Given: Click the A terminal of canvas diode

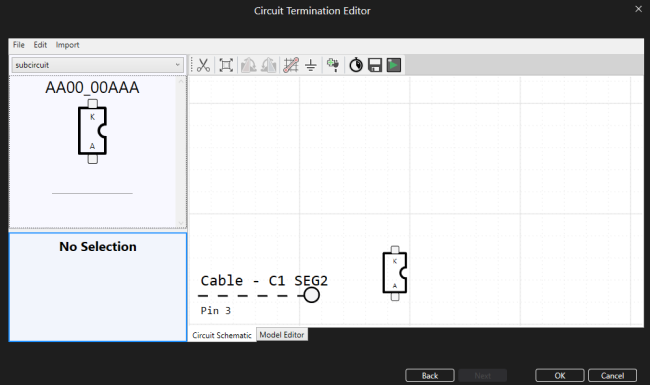Looking at the screenshot, I should [x=395, y=297].
